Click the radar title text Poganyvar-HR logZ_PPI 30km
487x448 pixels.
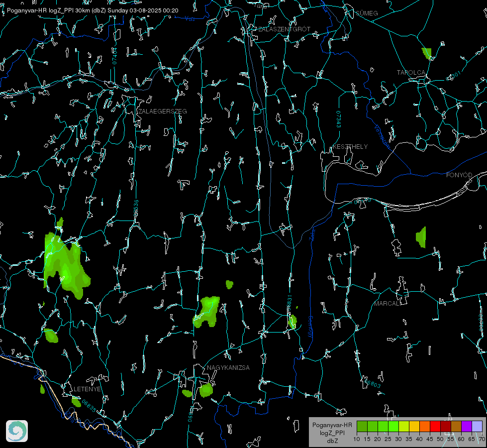point(48,10)
